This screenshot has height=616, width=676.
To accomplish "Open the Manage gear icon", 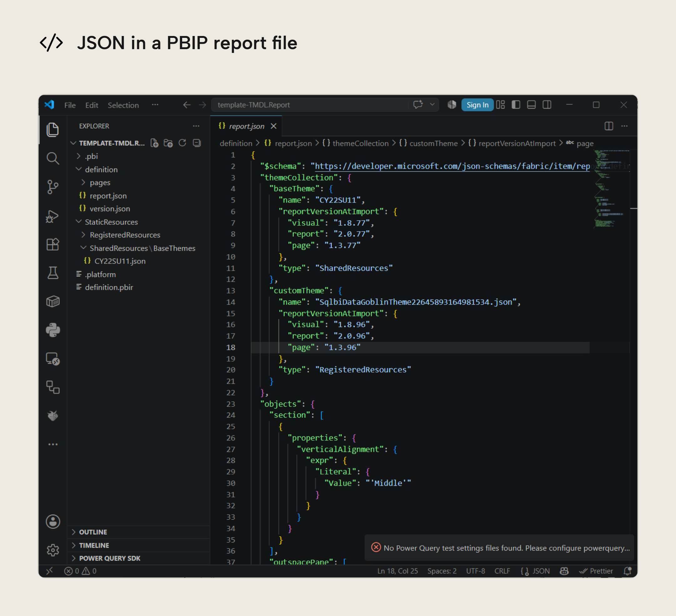I will (x=53, y=550).
